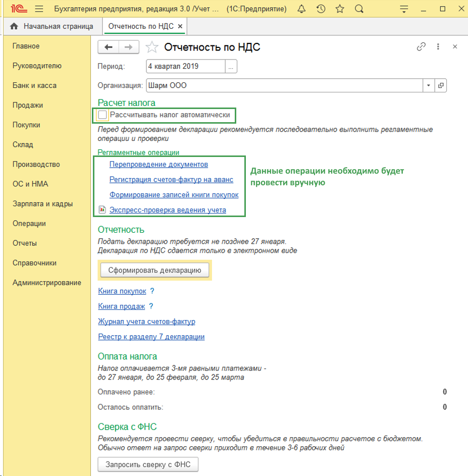
Task: Click Сформировать декларацию button
Action: pos(155,270)
